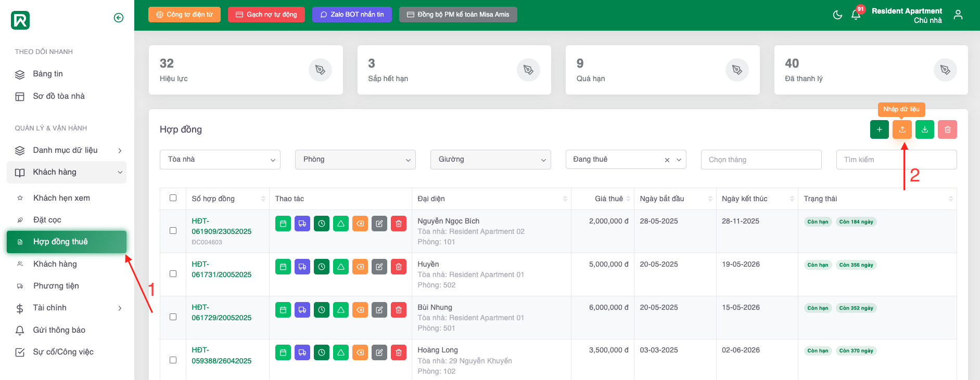Image resolution: width=980 pixels, height=380 pixels.
Task: Open contract link HĐT-059388/26042025
Action: (x=221, y=356)
